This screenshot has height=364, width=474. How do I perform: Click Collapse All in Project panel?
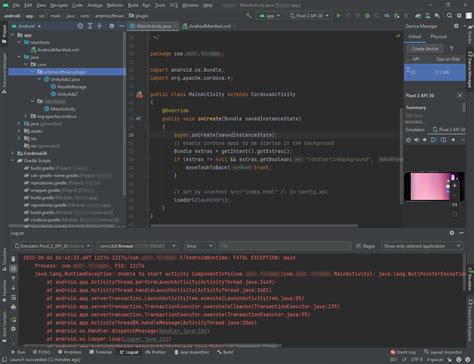pyautogui.click(x=100, y=26)
